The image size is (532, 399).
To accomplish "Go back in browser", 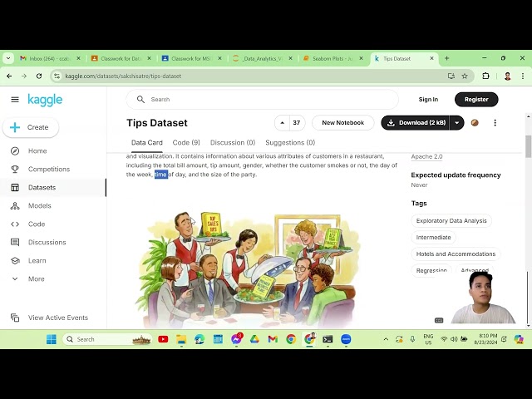I will pos(9,76).
